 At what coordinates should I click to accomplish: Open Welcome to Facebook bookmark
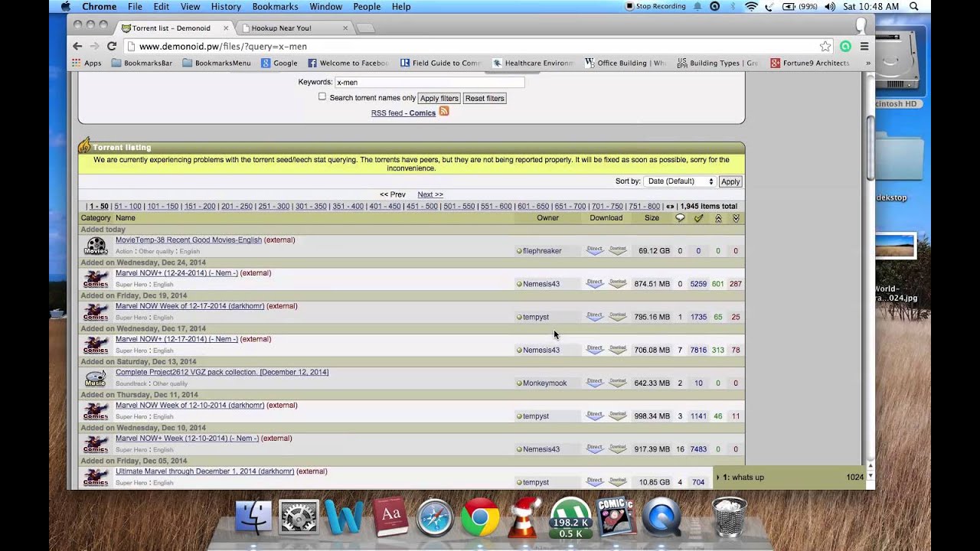coord(348,63)
